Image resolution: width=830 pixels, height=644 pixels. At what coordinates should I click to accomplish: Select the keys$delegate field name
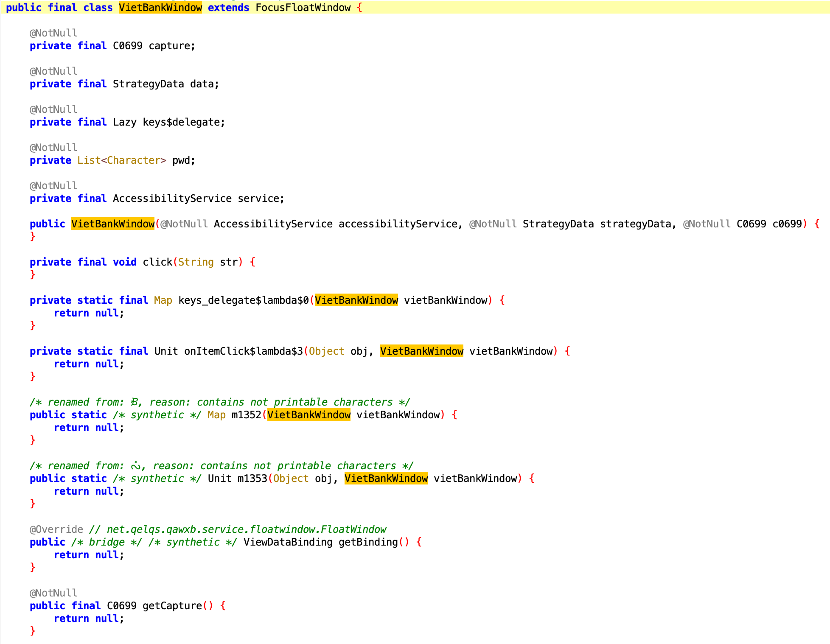pyautogui.click(x=181, y=122)
